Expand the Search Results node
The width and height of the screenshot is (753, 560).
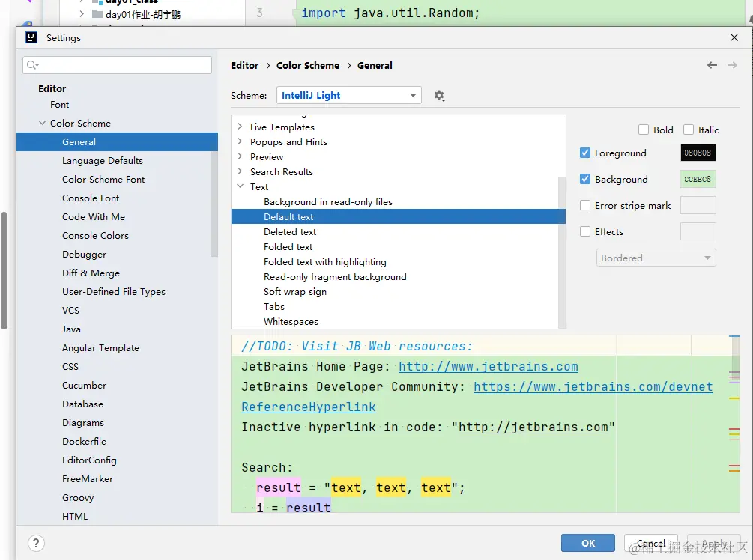point(240,171)
